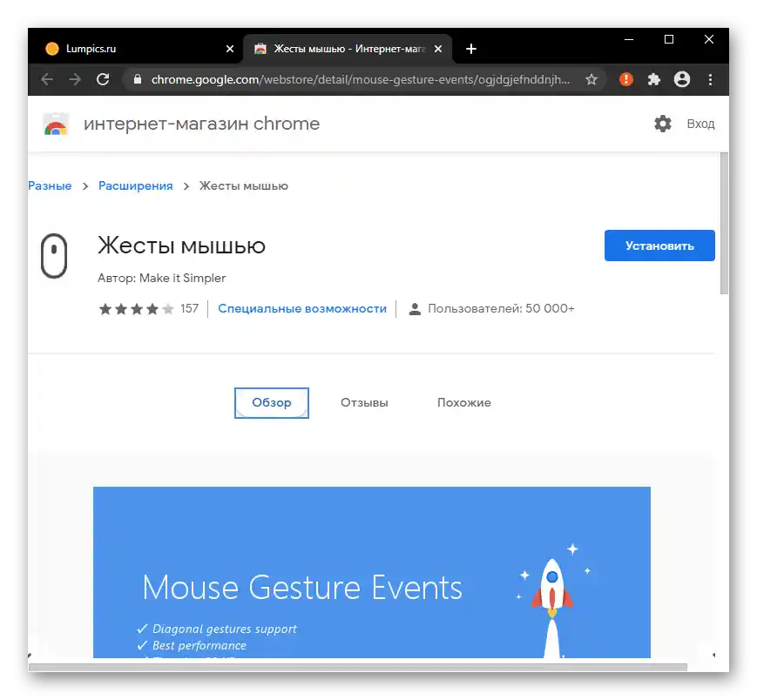Open the Extensions puzzle piece menu
Viewport: 757px width, 700px height.
coord(653,79)
